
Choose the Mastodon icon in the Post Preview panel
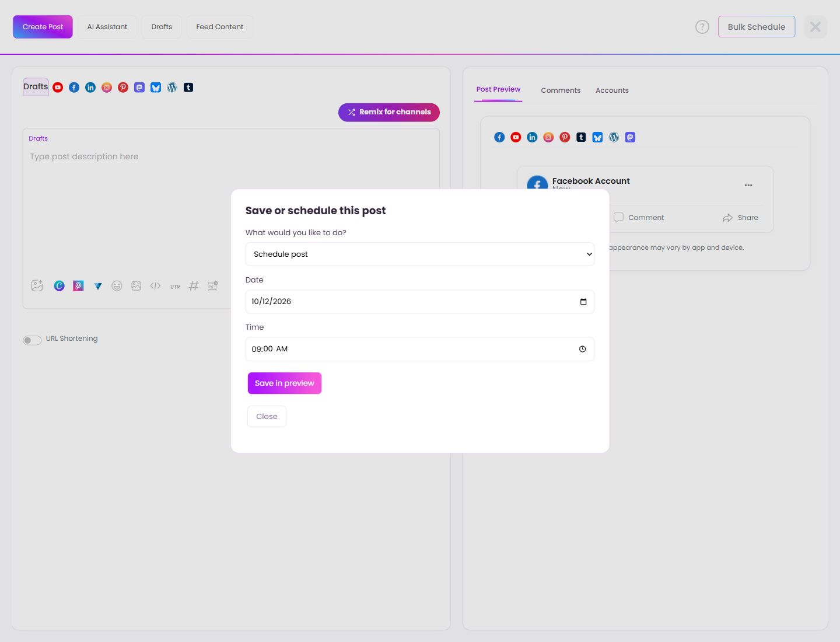point(630,137)
